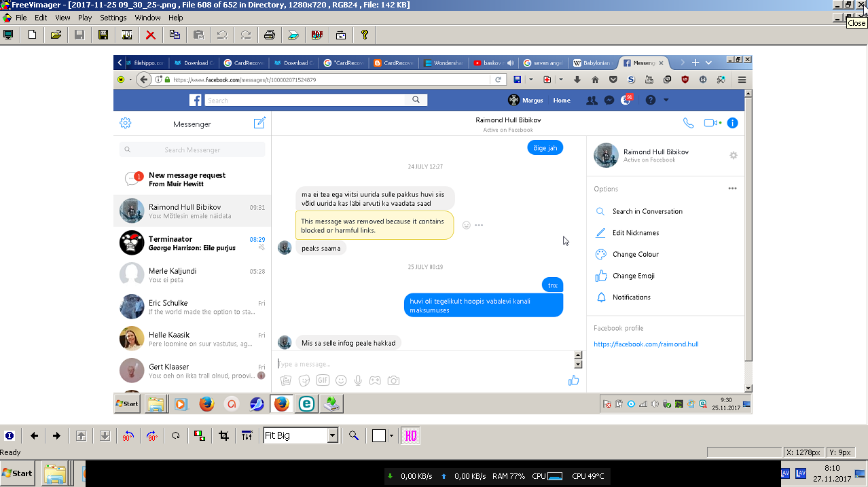Viewport: 868px width, 487px height.
Task: Open the send by e-mail icon
Action: pos(341,34)
